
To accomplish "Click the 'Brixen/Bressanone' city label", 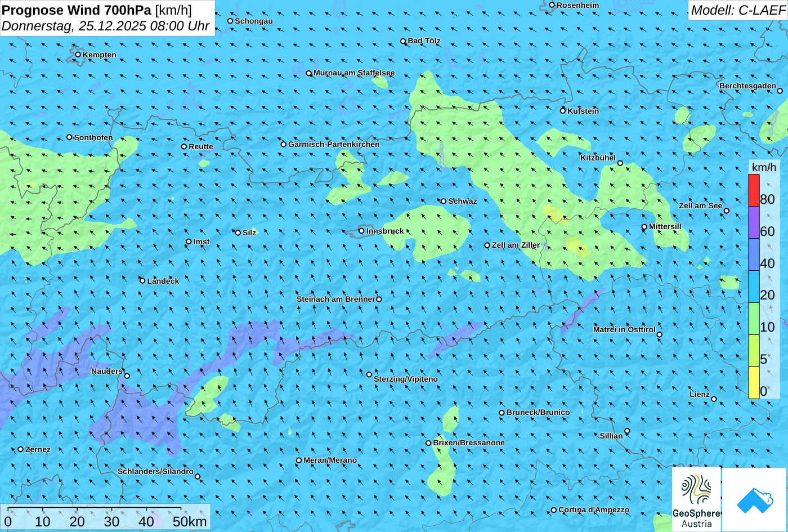I will click(x=469, y=442).
